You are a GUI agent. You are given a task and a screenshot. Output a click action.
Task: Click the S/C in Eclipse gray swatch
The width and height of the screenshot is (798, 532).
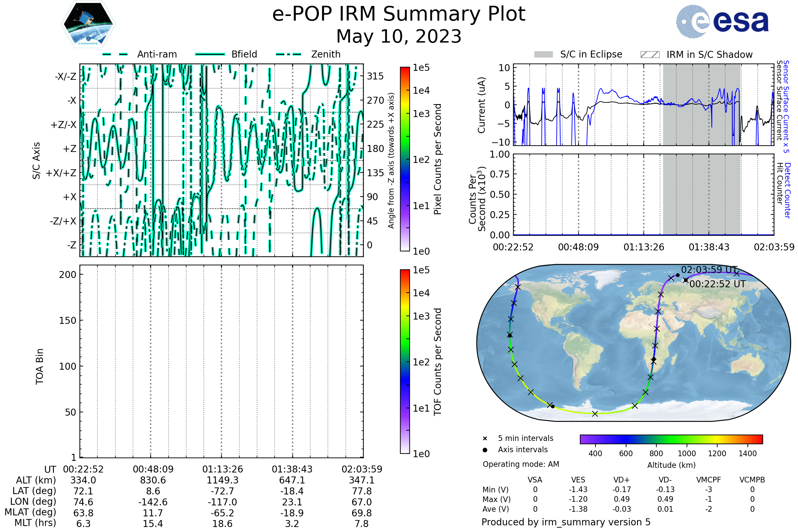click(x=543, y=55)
